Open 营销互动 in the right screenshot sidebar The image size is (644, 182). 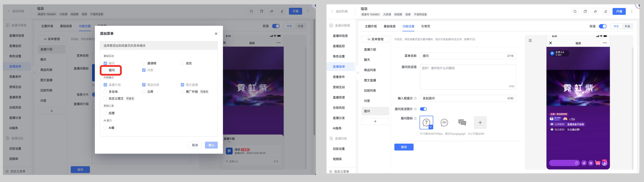click(x=339, y=87)
